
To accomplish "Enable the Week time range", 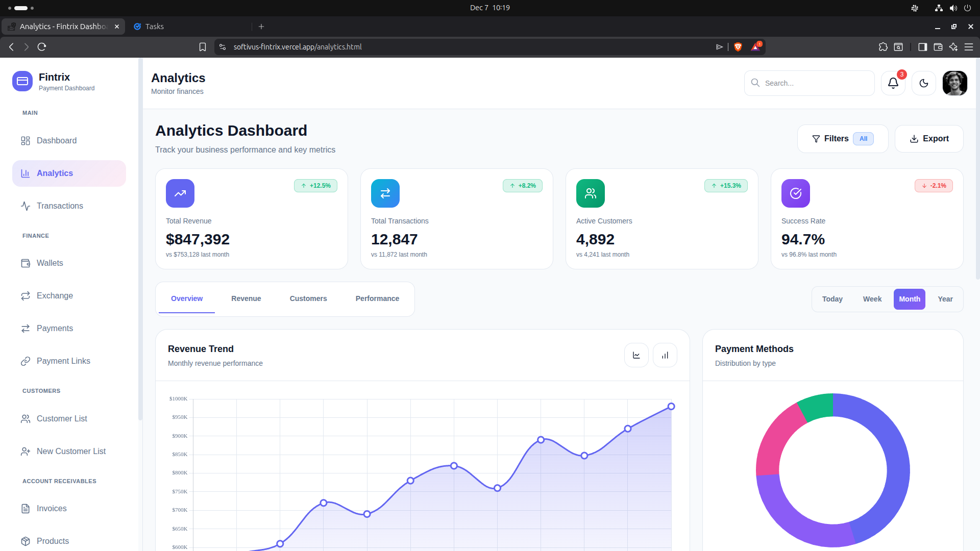I will pyautogui.click(x=872, y=299).
